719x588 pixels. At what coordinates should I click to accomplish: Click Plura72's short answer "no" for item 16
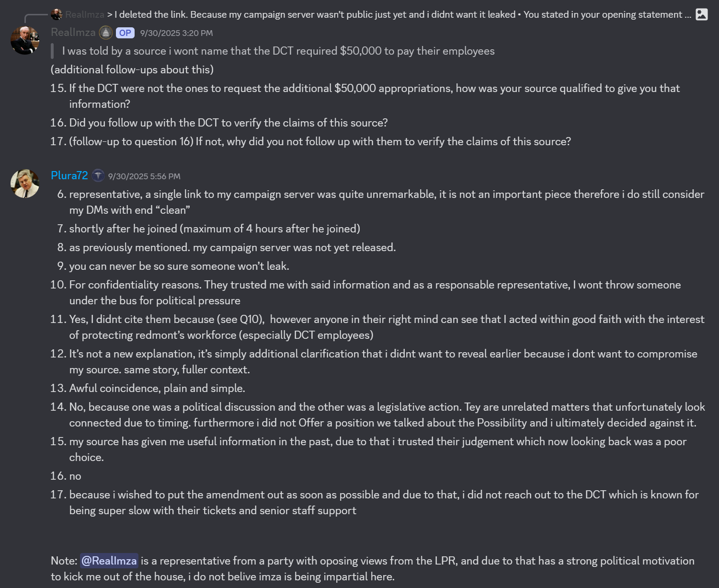75,476
